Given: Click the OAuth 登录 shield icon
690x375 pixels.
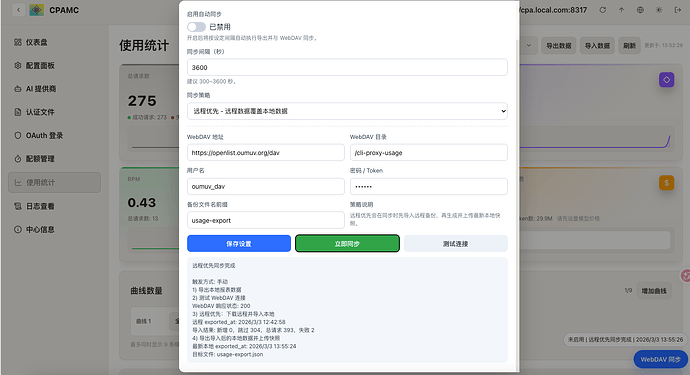Looking at the screenshot, I should 18,136.
